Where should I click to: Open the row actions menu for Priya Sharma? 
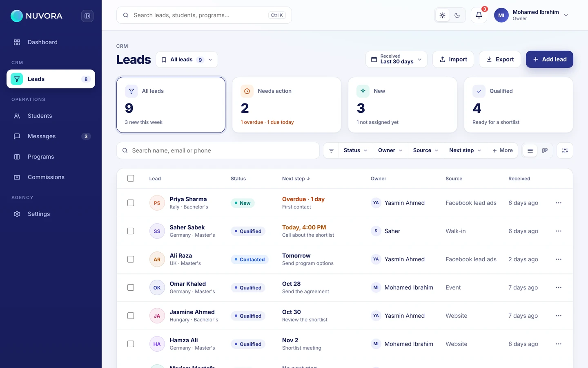(x=559, y=203)
